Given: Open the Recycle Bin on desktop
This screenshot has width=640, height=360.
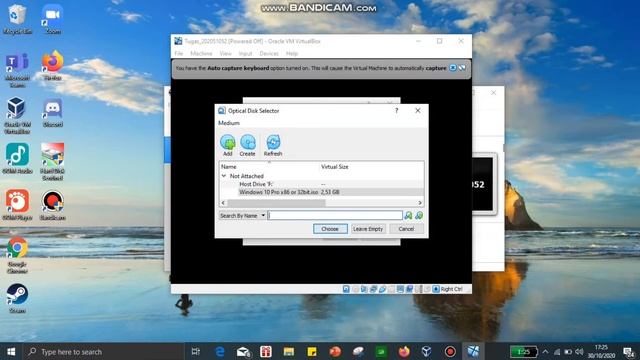Looking at the screenshot, I should (17, 19).
